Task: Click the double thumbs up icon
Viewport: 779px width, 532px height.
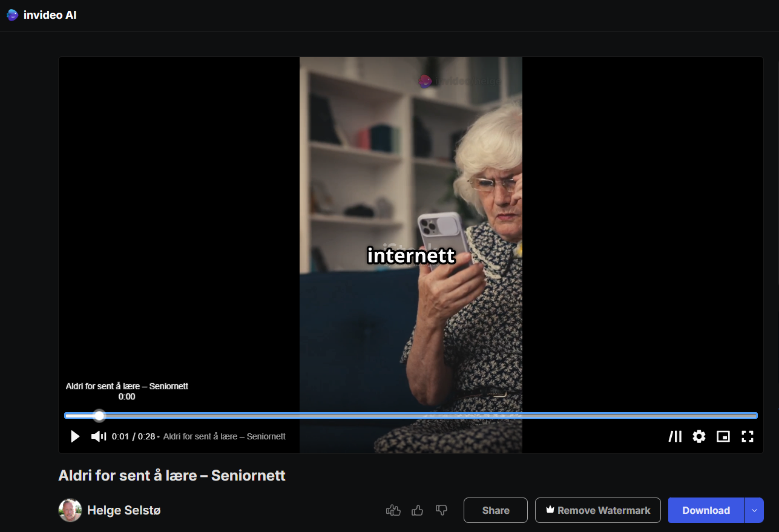Action: pos(393,510)
